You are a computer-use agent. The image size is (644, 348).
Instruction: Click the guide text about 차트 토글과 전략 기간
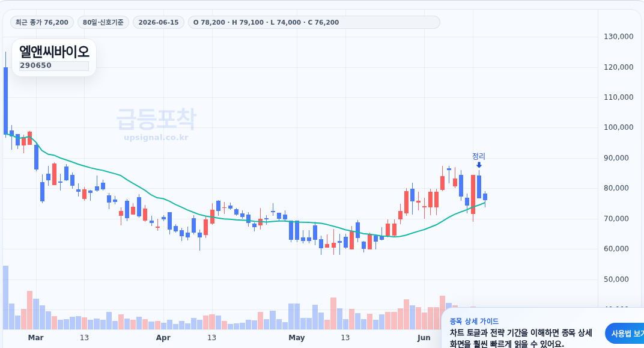coord(521,338)
